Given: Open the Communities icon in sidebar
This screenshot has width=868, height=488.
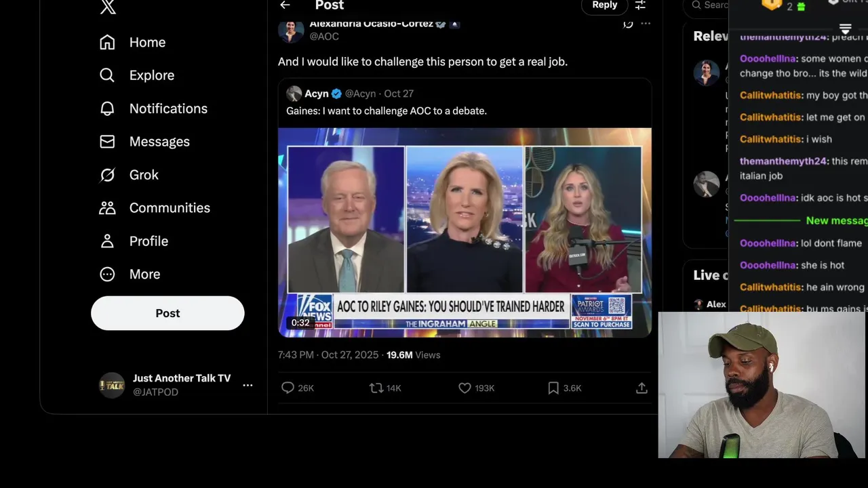Looking at the screenshot, I should [x=107, y=208].
